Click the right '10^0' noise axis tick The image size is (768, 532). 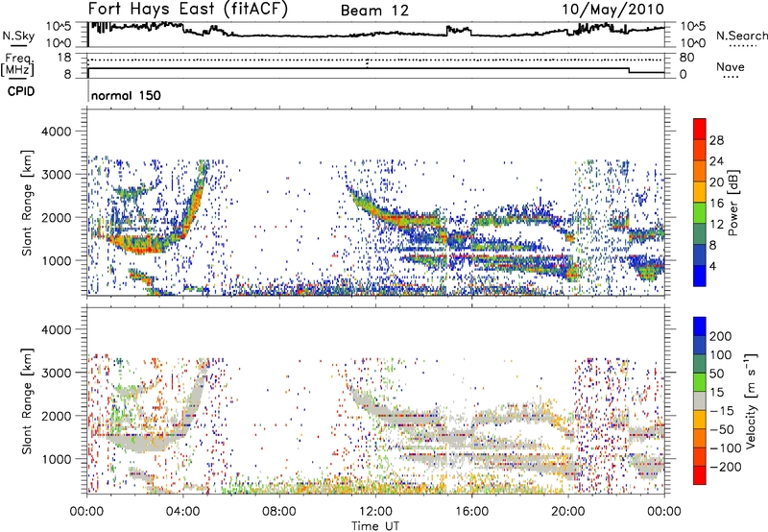coord(692,43)
